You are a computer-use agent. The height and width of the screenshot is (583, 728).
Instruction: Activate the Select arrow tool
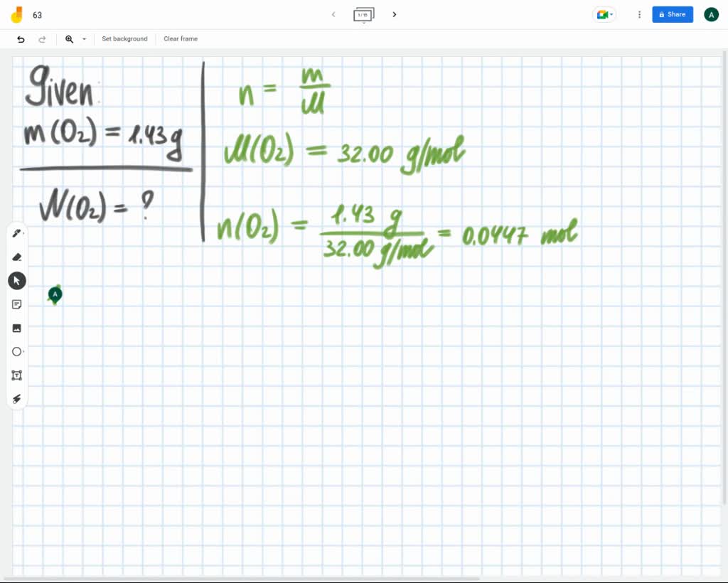point(17,280)
